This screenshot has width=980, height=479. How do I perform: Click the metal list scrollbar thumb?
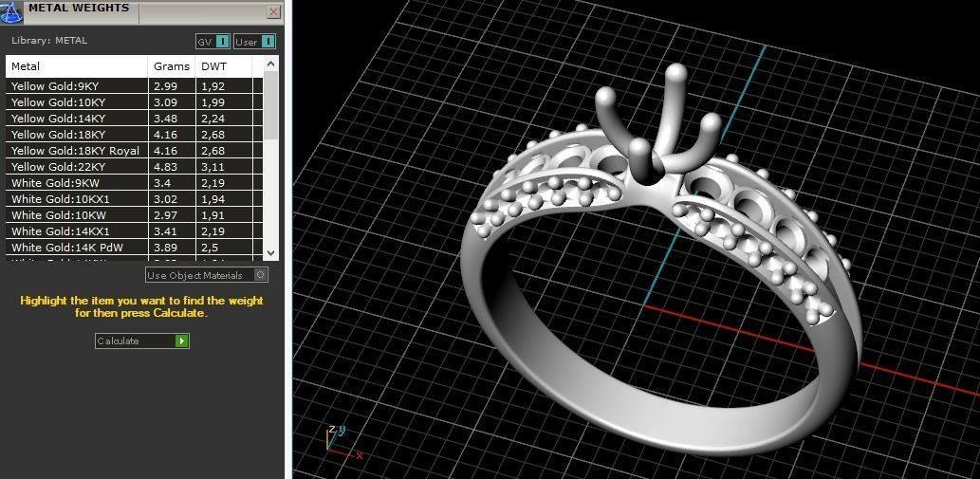click(x=270, y=105)
